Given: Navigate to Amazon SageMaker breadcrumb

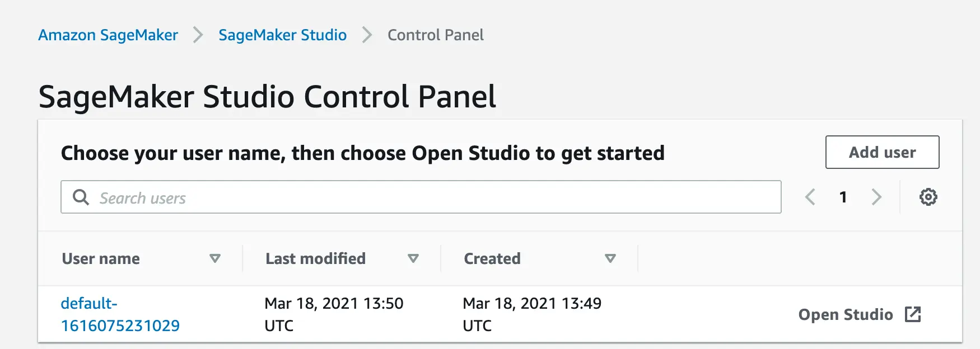Looking at the screenshot, I should pos(108,35).
